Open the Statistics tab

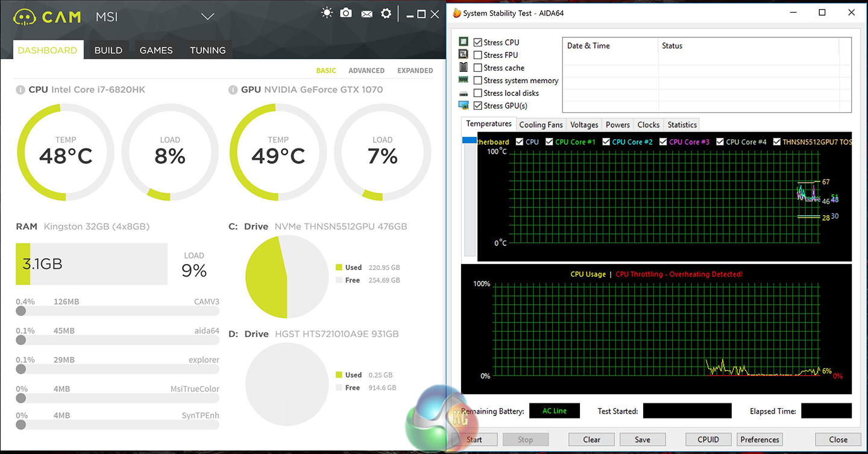[x=682, y=125]
